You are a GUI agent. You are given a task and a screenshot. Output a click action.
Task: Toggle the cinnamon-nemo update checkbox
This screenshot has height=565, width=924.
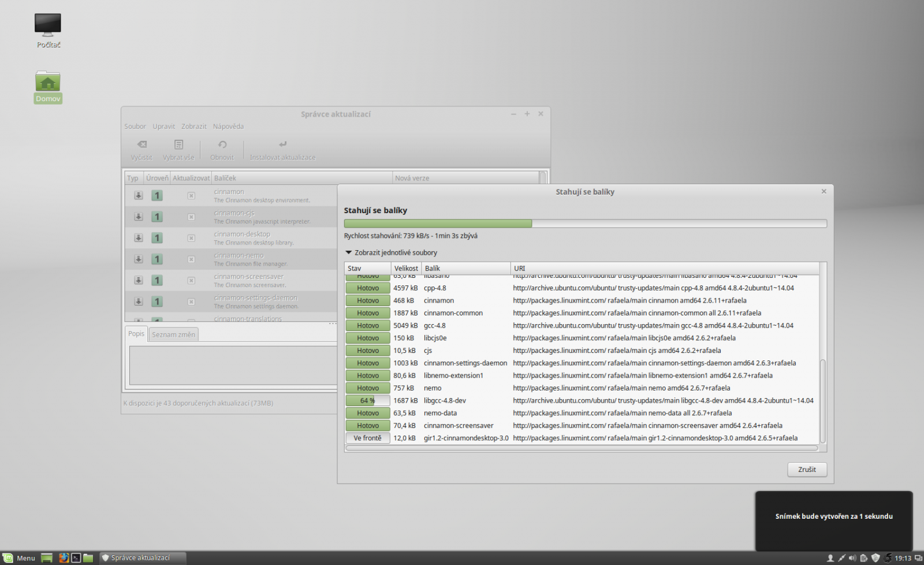pyautogui.click(x=191, y=259)
